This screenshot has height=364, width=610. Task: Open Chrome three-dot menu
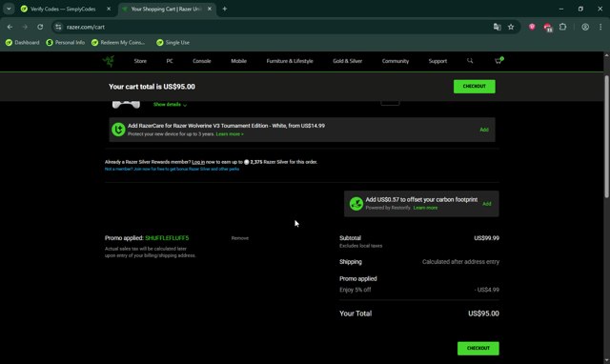[x=600, y=27]
